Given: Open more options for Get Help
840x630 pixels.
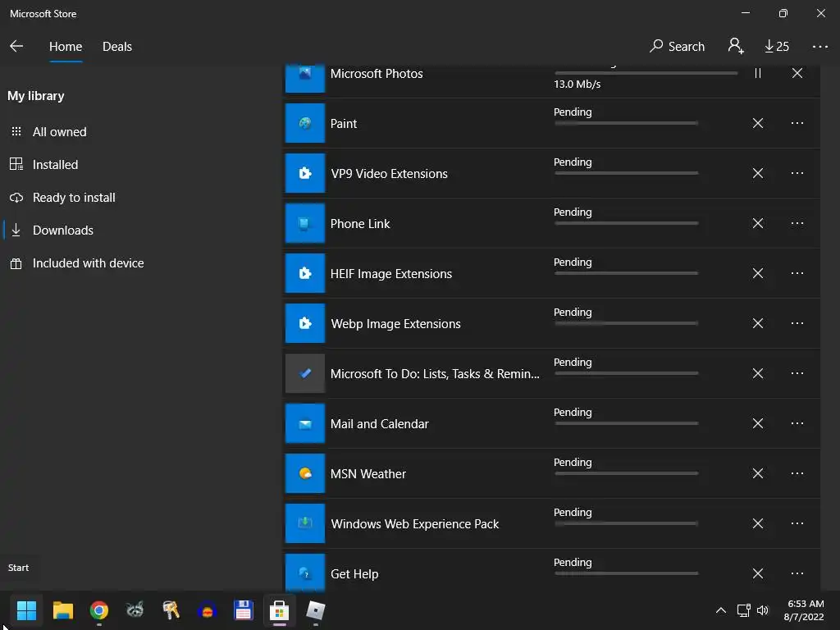Looking at the screenshot, I should pos(797,573).
